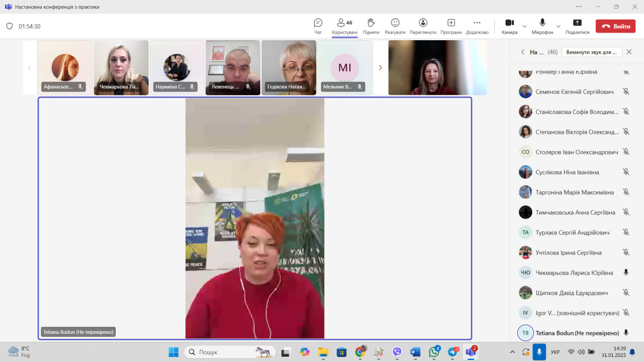Select the Мельник В... MI avatar tile
Screen dimensions: 644x362
(345, 67)
